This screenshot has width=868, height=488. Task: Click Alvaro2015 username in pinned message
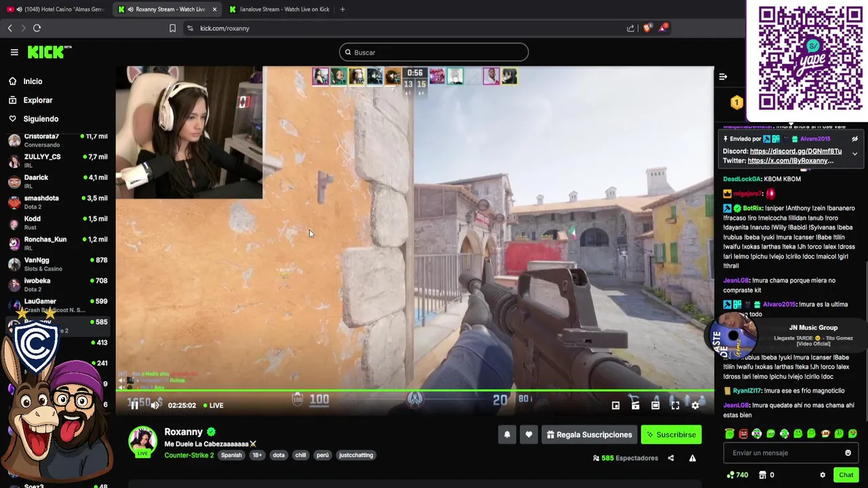pos(814,139)
